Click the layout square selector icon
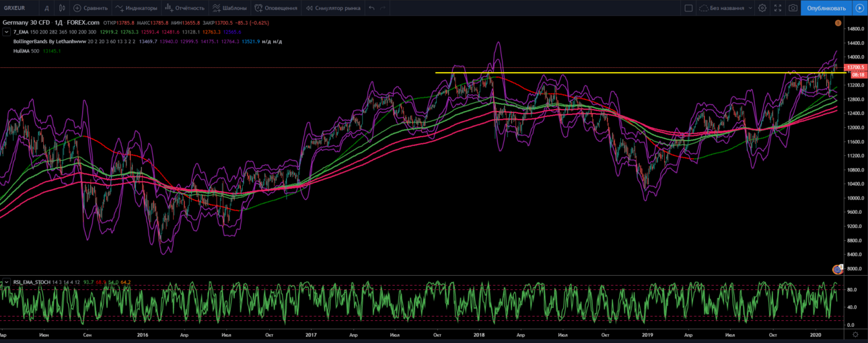 tap(688, 8)
